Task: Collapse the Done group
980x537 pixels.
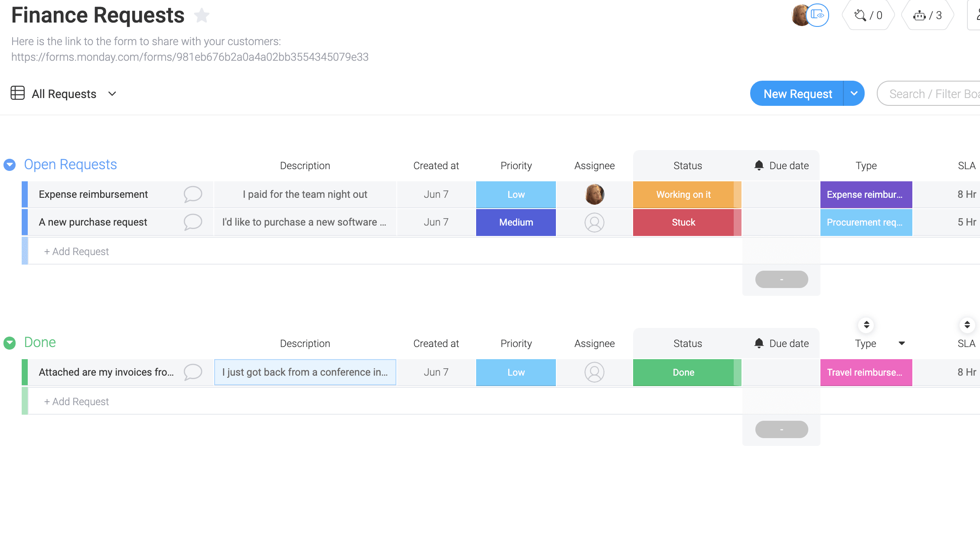Action: pos(10,343)
